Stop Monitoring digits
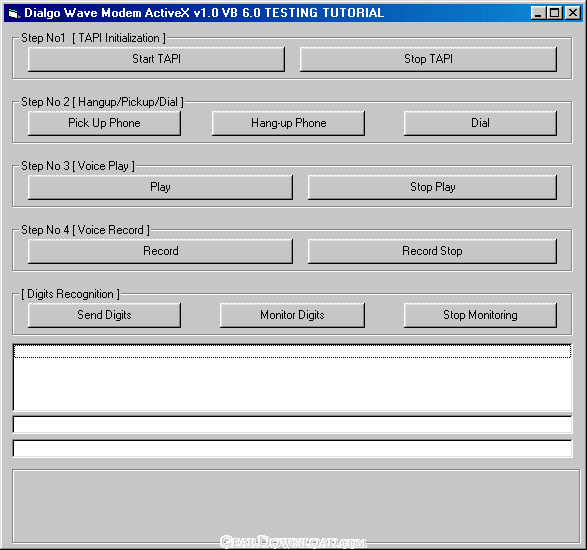Screen dimensions: 587x550 pos(480,315)
